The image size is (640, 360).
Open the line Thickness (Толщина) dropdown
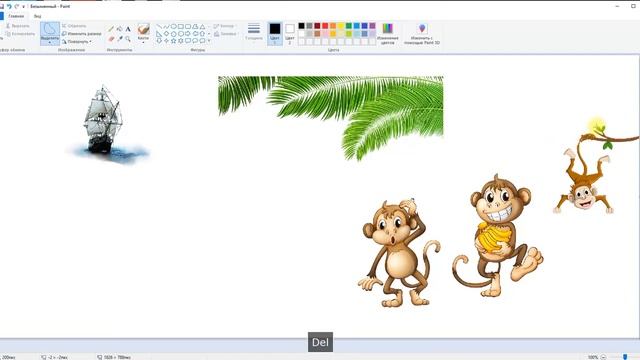[x=253, y=32]
